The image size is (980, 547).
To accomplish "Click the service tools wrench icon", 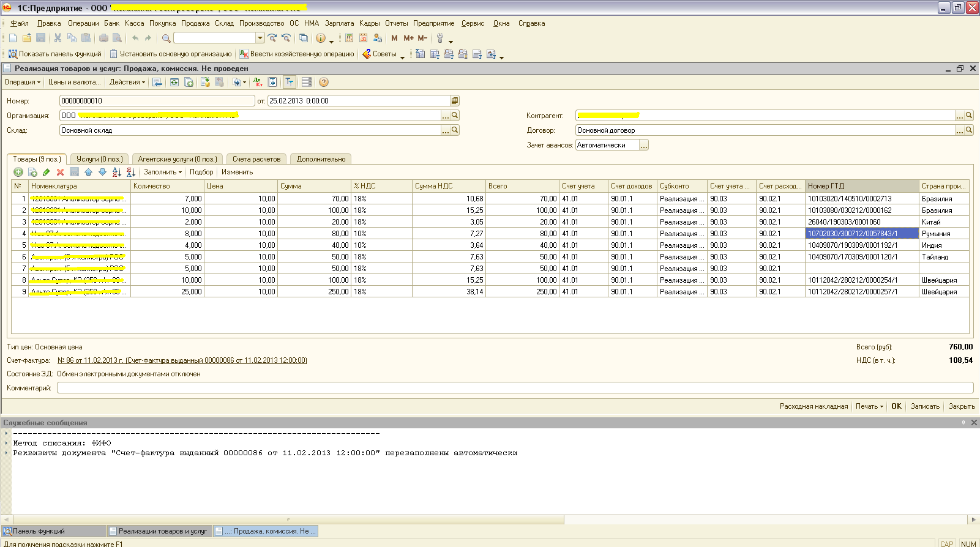I will (x=440, y=38).
